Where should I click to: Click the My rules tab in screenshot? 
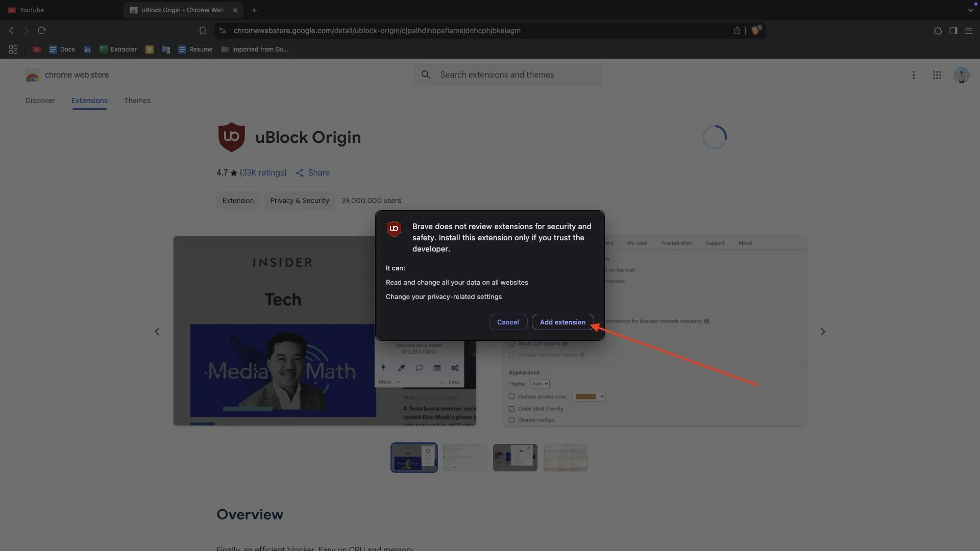pyautogui.click(x=637, y=243)
